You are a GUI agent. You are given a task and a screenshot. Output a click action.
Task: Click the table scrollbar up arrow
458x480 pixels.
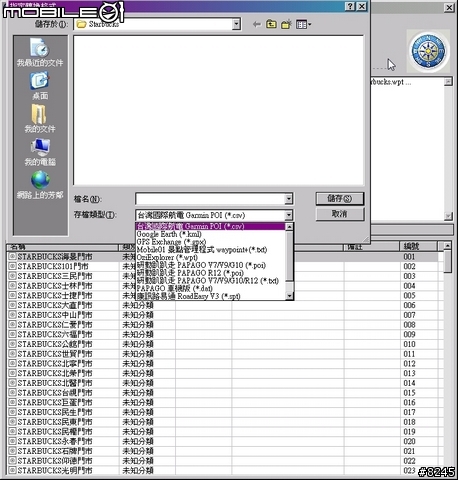447,246
